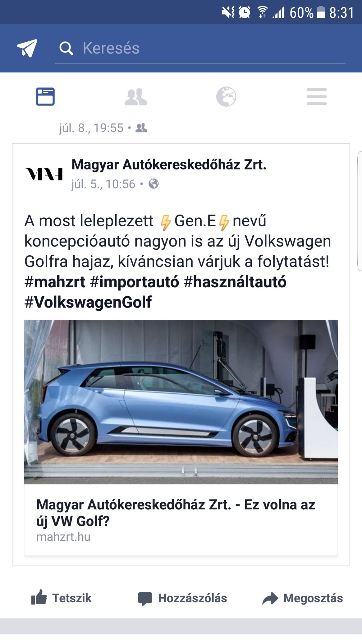Share the post via Megosztás
Viewport: 362px width, 644px height.
[x=302, y=598]
